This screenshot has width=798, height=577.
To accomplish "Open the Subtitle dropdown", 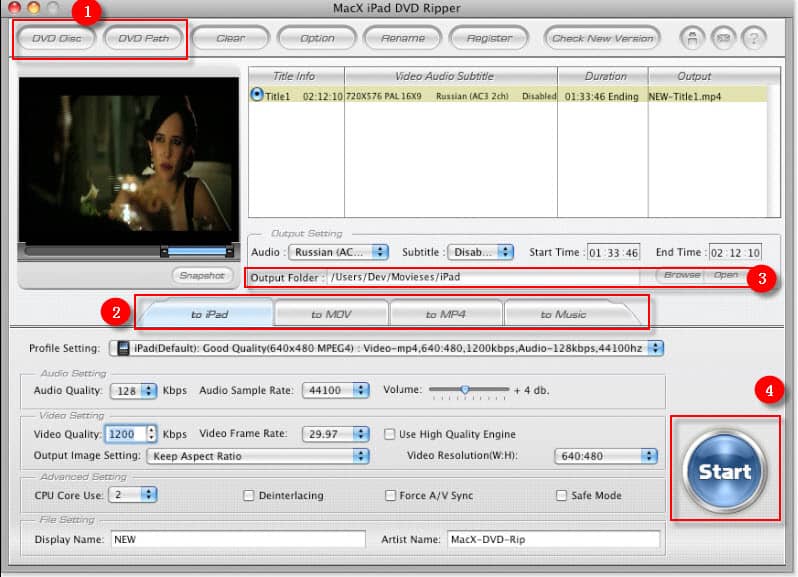I will tap(481, 252).
